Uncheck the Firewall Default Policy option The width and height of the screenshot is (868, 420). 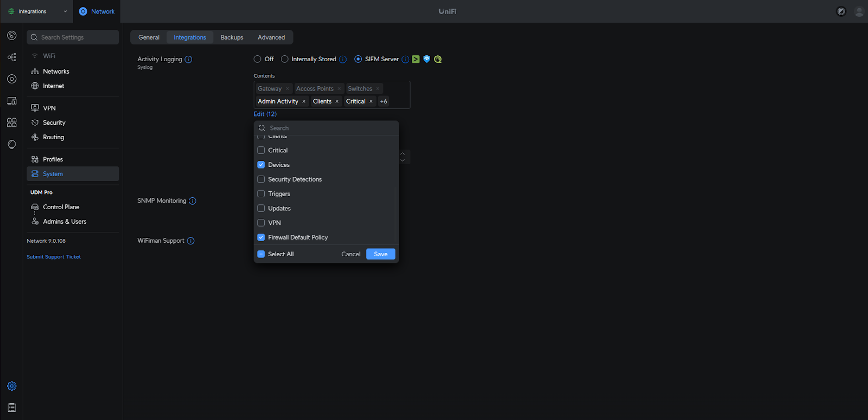[x=261, y=237]
